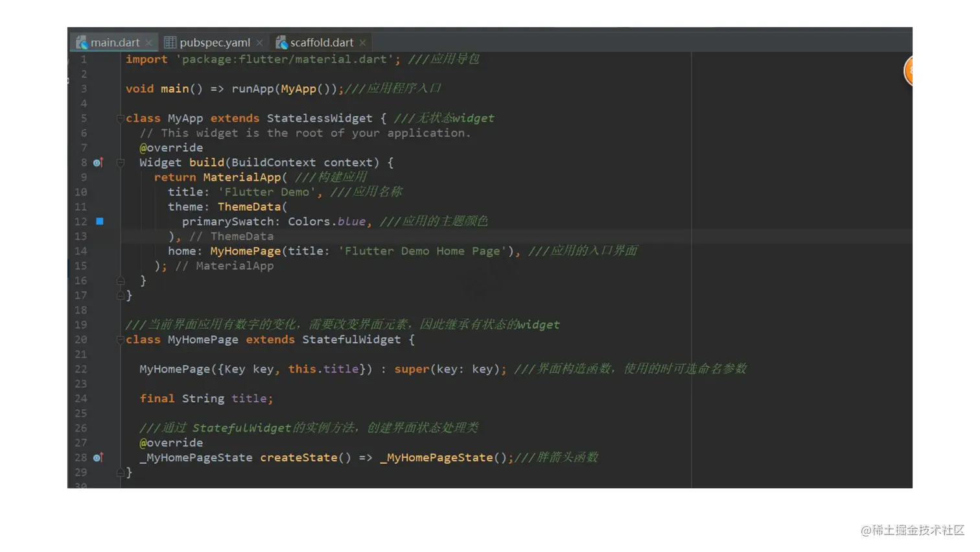980x552 pixels.
Task: Click the overriding method marker at line 28
Action: [x=97, y=457]
